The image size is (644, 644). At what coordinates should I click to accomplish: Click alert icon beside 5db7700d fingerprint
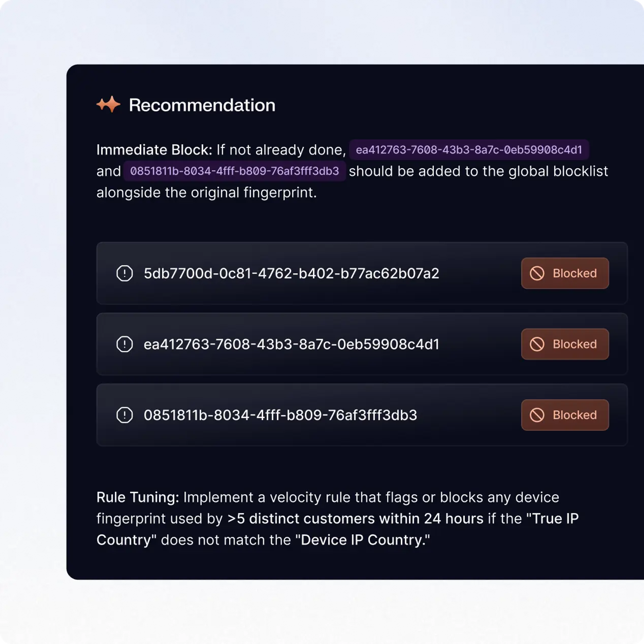pos(125,273)
